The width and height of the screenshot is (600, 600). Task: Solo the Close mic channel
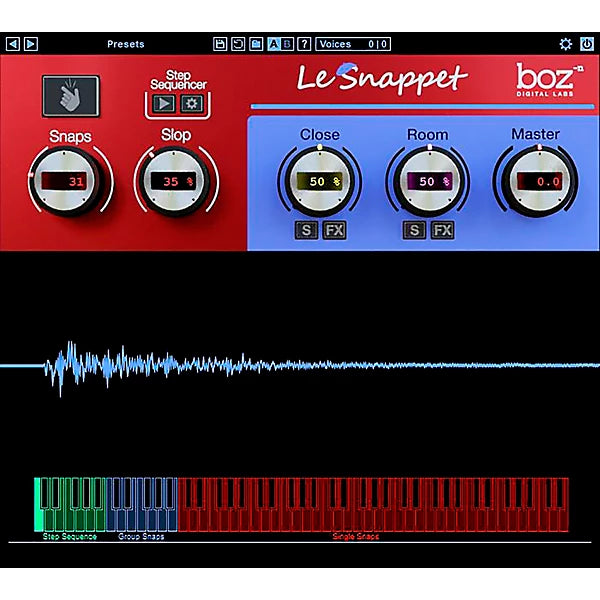tap(307, 230)
